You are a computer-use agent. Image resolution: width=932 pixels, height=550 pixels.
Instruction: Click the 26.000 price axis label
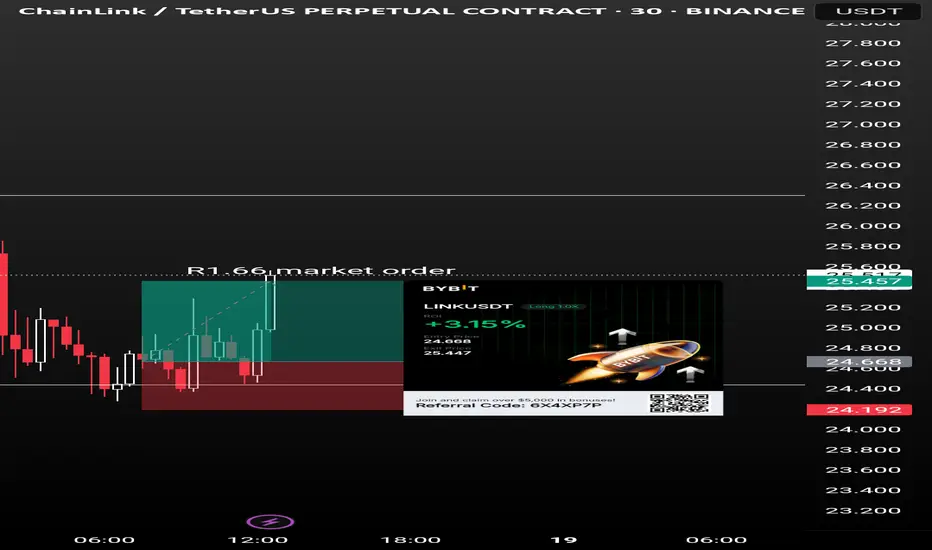point(862,226)
